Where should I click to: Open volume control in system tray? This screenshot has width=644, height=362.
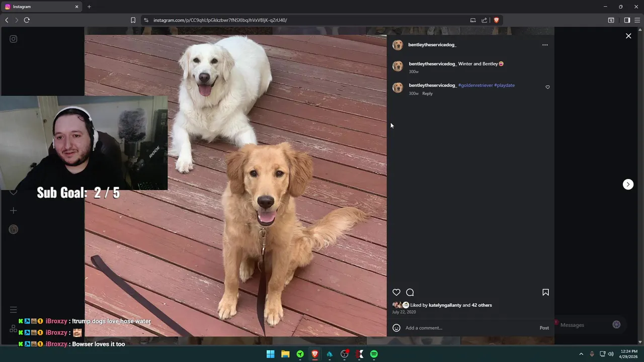tap(611, 354)
